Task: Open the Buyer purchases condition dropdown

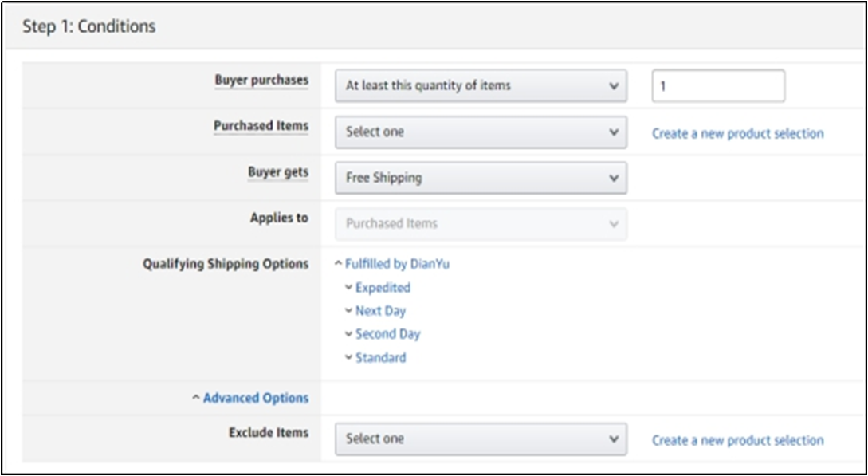Action: (481, 86)
